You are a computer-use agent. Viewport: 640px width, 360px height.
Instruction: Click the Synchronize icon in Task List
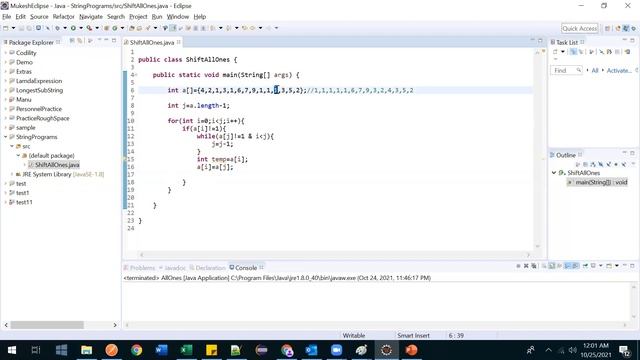coord(627,51)
